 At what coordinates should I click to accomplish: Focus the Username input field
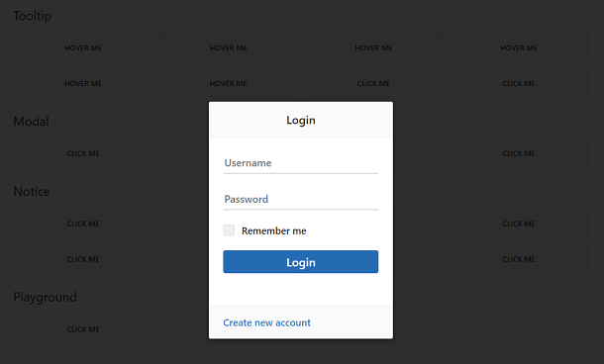(x=300, y=163)
